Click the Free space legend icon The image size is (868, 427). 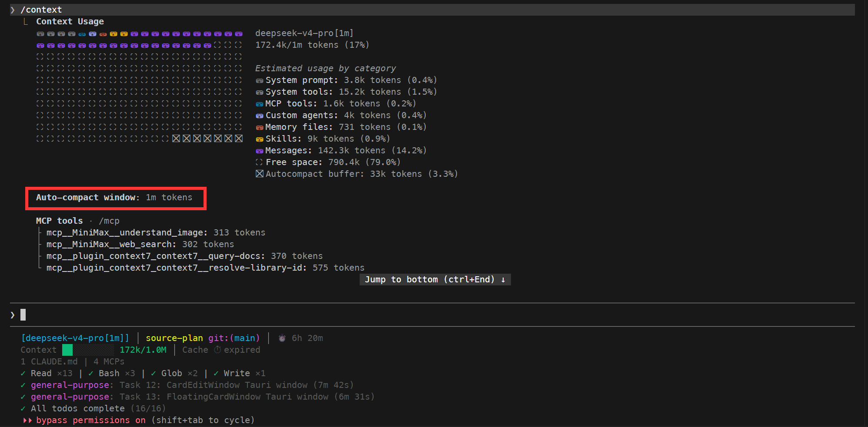(x=260, y=162)
